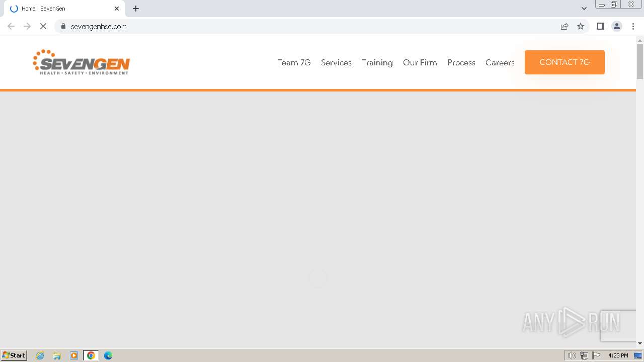This screenshot has height=362, width=644.
Task: Click the CONTACT 7G button
Action: coord(565,62)
